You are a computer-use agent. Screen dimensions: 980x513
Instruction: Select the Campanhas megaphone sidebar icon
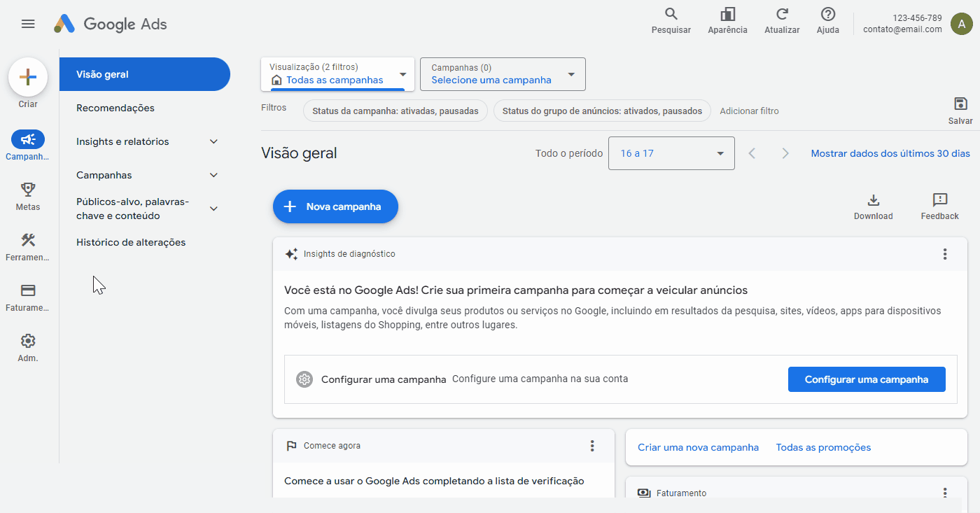[x=28, y=139]
